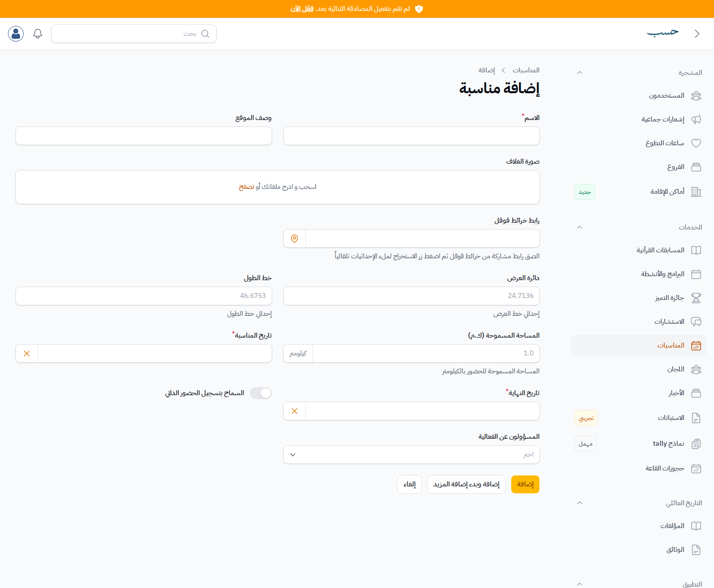Click the المؤلفات book icon
Screen dimensions: 714x588
click(x=696, y=526)
